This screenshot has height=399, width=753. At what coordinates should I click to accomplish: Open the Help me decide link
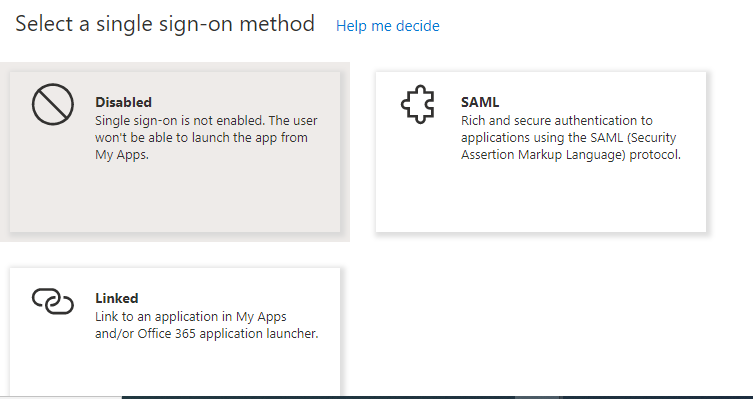tap(388, 25)
